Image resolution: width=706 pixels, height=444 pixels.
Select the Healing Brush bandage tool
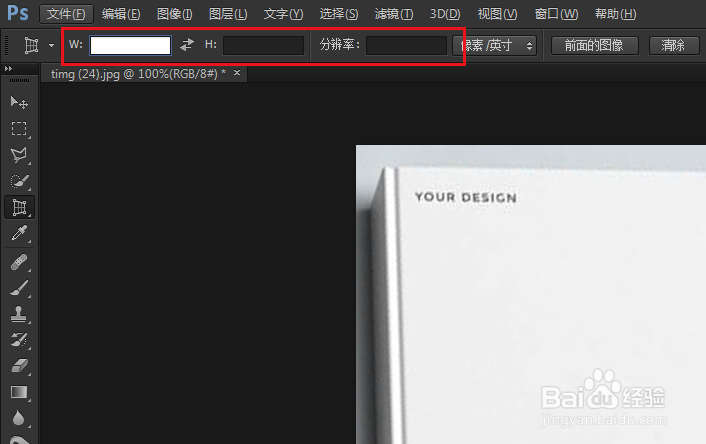[19, 262]
